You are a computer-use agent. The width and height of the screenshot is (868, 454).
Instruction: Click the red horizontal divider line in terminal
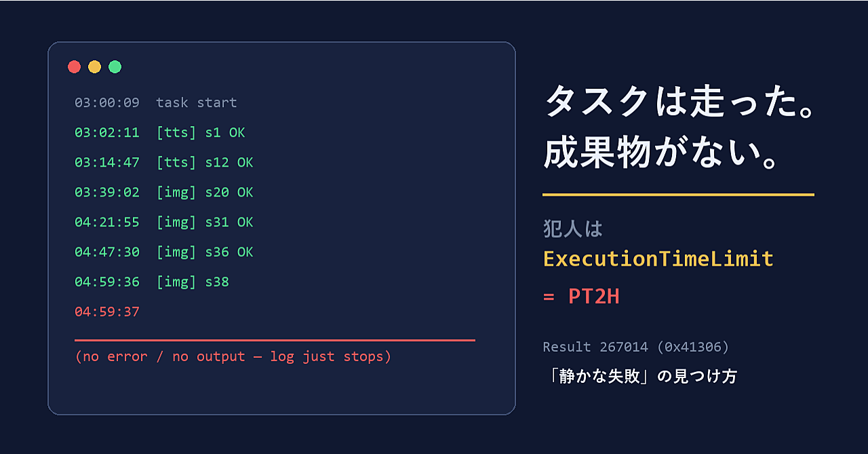[x=275, y=340]
